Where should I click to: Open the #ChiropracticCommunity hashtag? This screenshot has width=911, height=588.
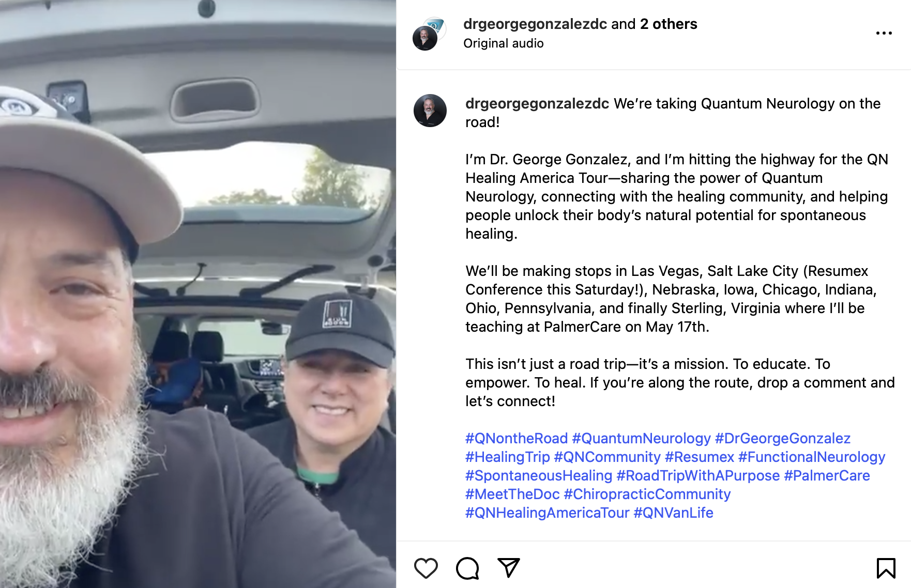coord(647,494)
